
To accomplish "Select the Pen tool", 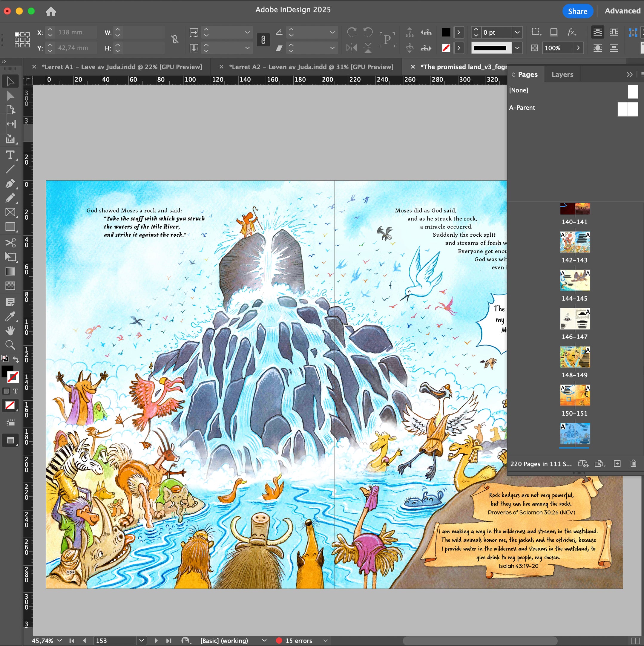I will coord(10,183).
